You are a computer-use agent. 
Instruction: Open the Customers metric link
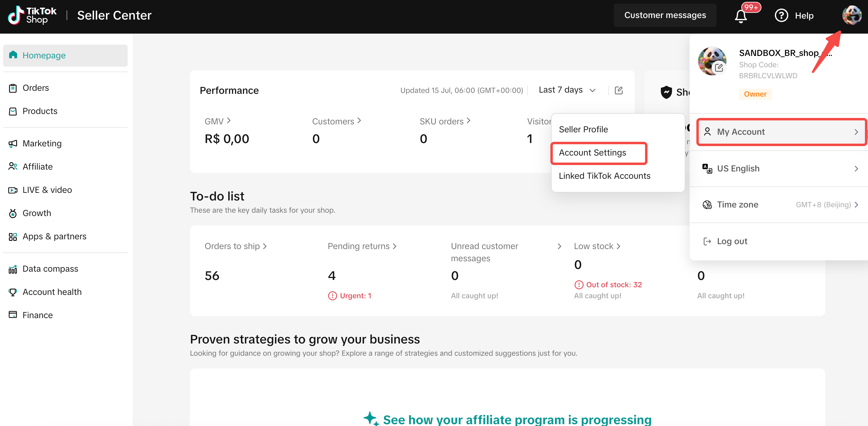pyautogui.click(x=336, y=121)
